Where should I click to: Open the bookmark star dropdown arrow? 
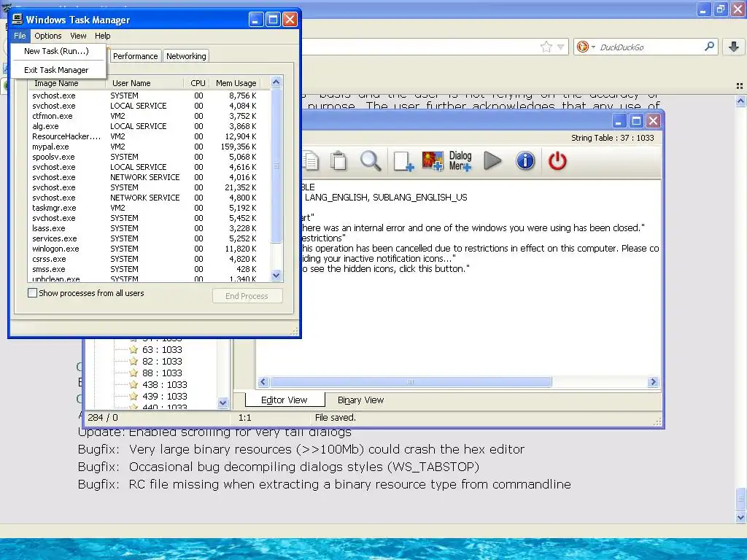coord(561,47)
